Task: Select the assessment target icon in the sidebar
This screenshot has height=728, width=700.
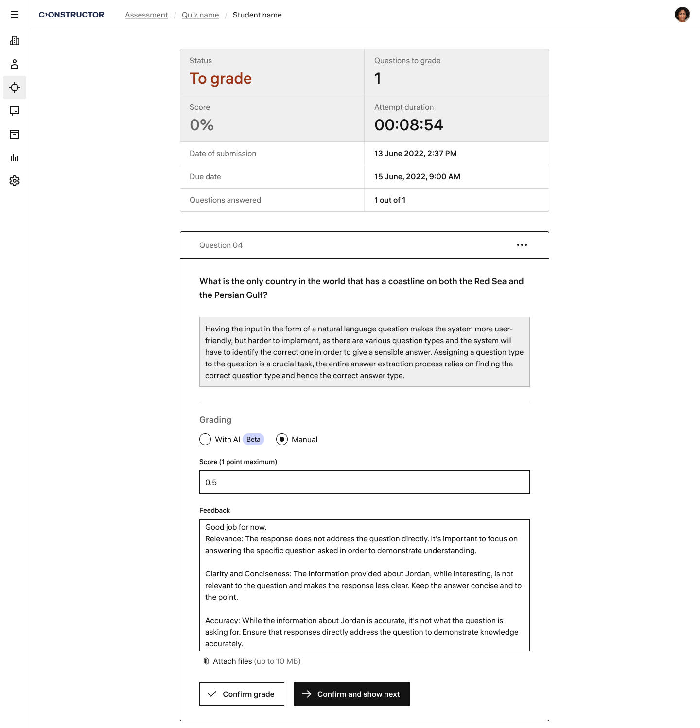Action: [x=15, y=87]
